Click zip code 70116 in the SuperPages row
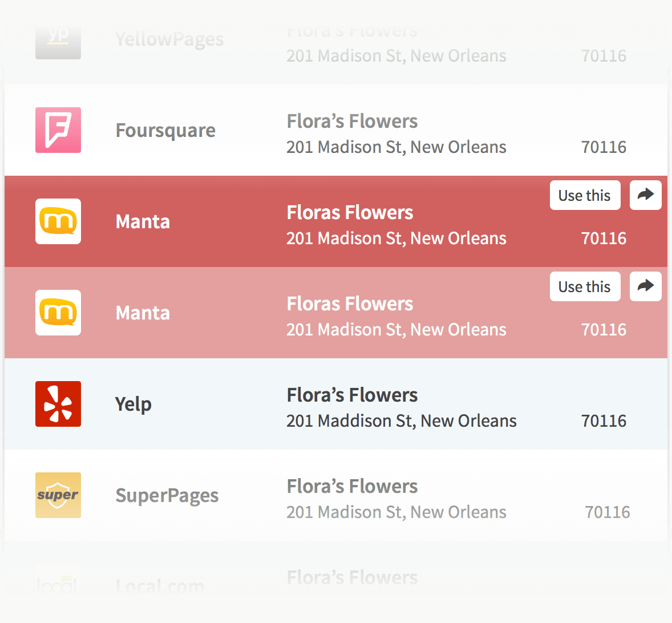This screenshot has width=672, height=623. [608, 512]
